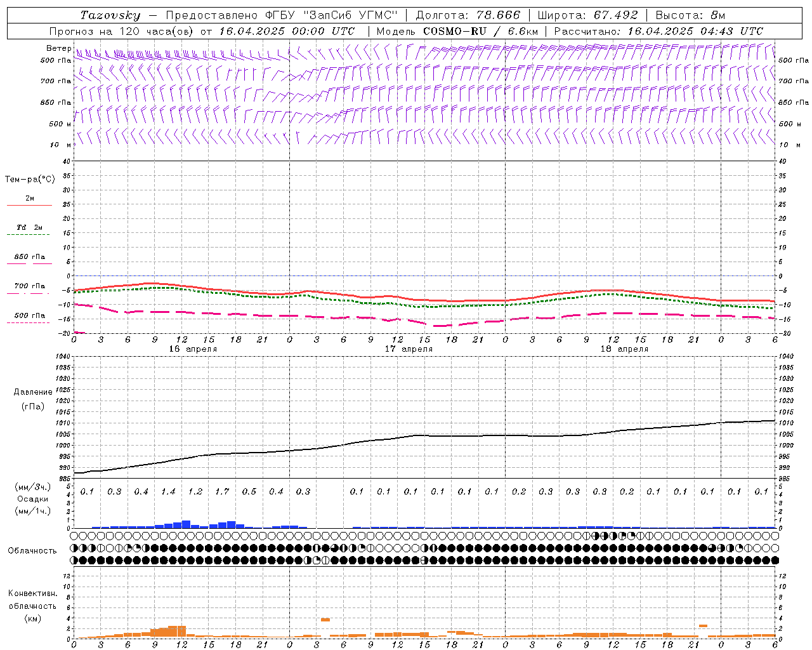Screen dimensions: 812x650
Task: Click the Рассчитано 16.04.2025 04:43 UTC timestamp
Action: coord(658,31)
